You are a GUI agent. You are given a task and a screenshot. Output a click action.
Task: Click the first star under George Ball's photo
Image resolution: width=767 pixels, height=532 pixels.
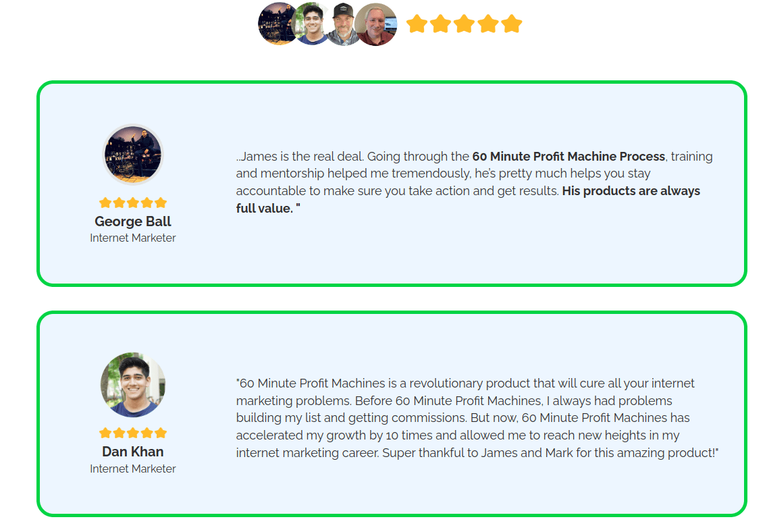point(105,203)
